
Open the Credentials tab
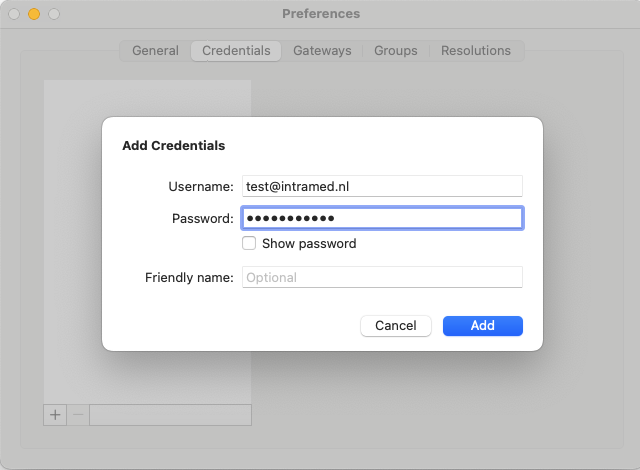point(236,51)
